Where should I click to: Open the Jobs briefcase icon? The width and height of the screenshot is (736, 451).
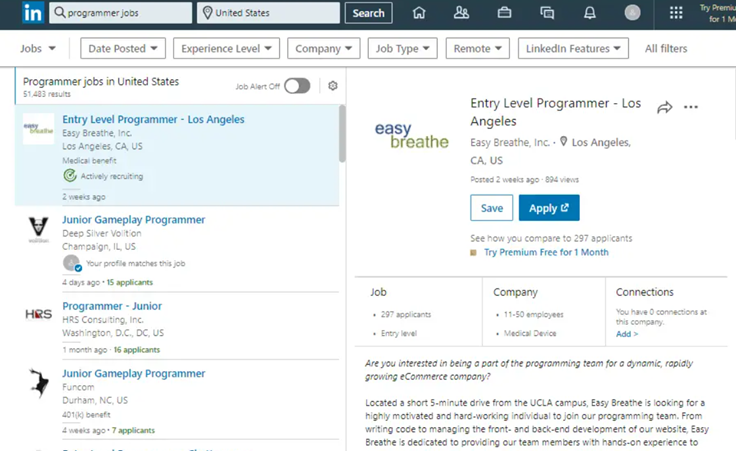click(x=505, y=13)
